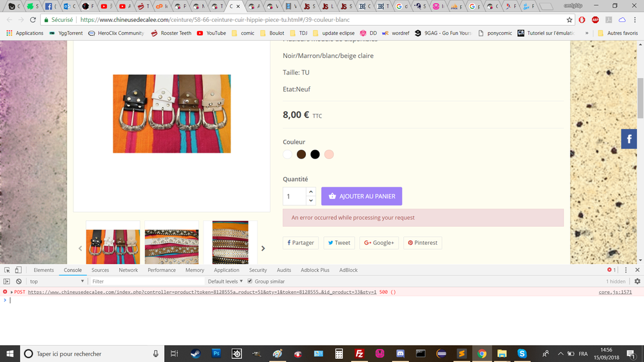
Task: Increase quantity with the up arrow
Action: tap(311, 192)
